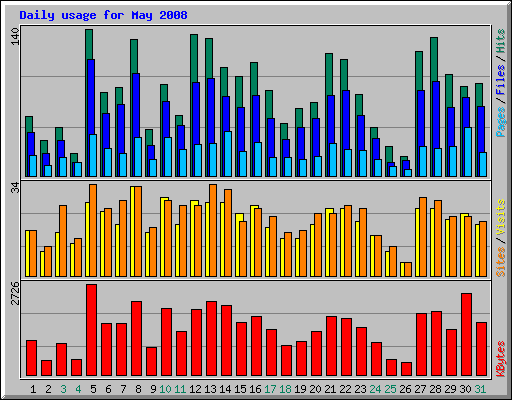Select the red KBytes bar for day 21
Screen dimensions: 512x400
point(332,346)
